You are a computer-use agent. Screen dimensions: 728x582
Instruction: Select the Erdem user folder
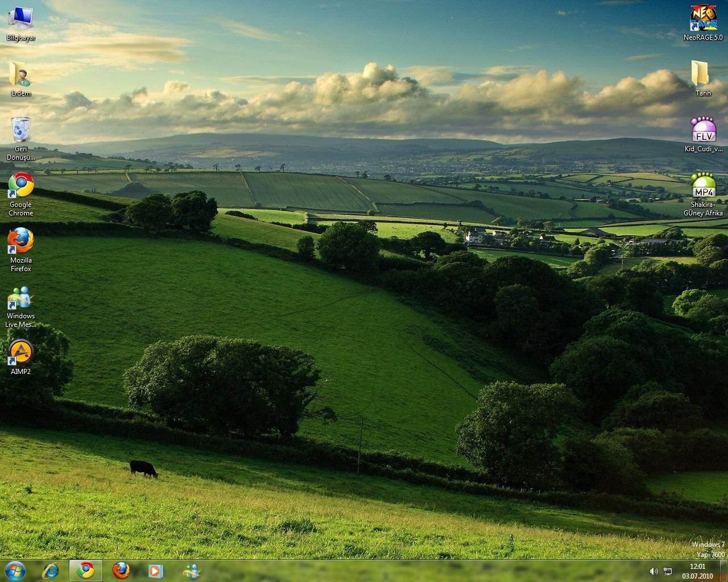[x=20, y=74]
